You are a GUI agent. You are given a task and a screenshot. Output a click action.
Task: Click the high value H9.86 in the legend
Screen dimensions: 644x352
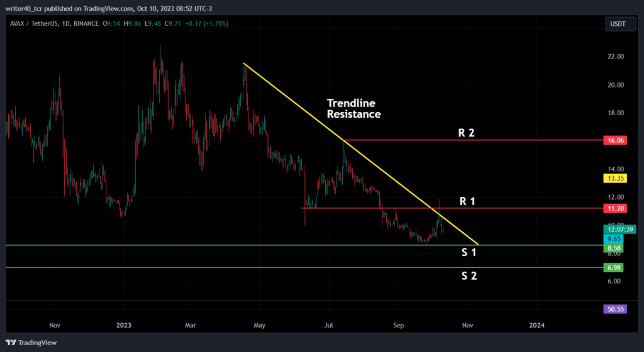131,24
